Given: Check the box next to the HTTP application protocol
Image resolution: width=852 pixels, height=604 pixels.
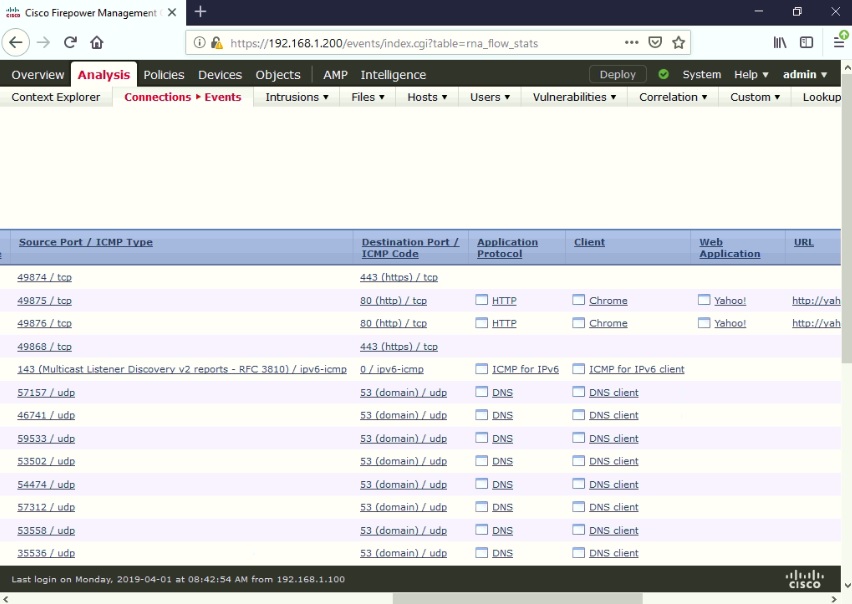Looking at the screenshot, I should pyautogui.click(x=480, y=300).
